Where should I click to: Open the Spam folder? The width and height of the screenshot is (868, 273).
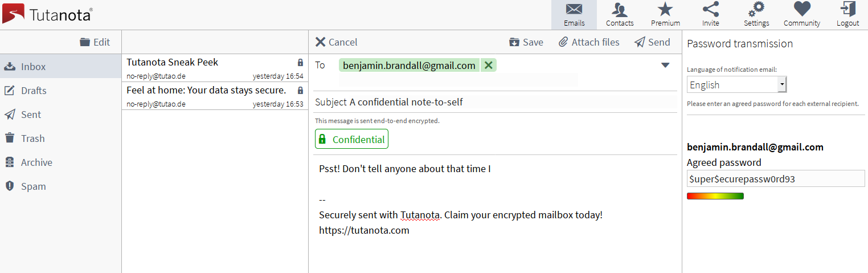34,186
